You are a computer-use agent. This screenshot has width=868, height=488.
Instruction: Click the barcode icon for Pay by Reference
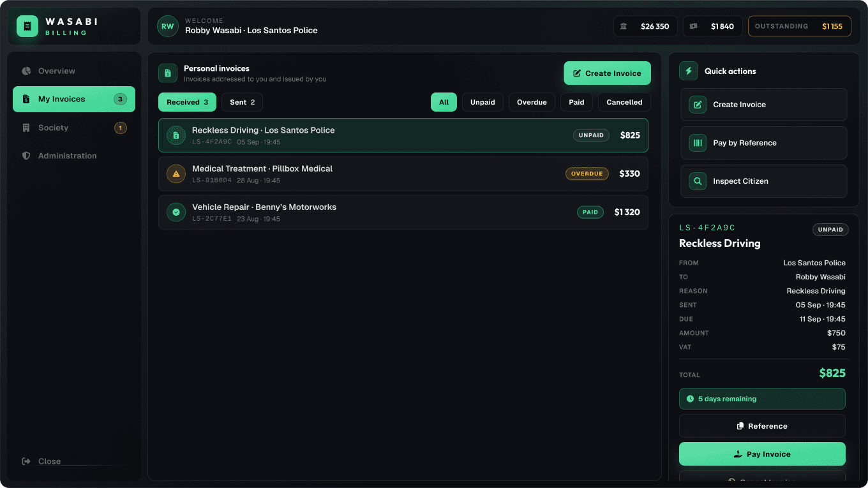point(698,143)
